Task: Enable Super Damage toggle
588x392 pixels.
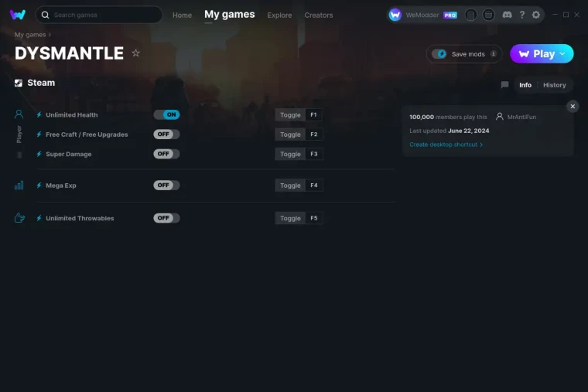Action: pos(166,154)
